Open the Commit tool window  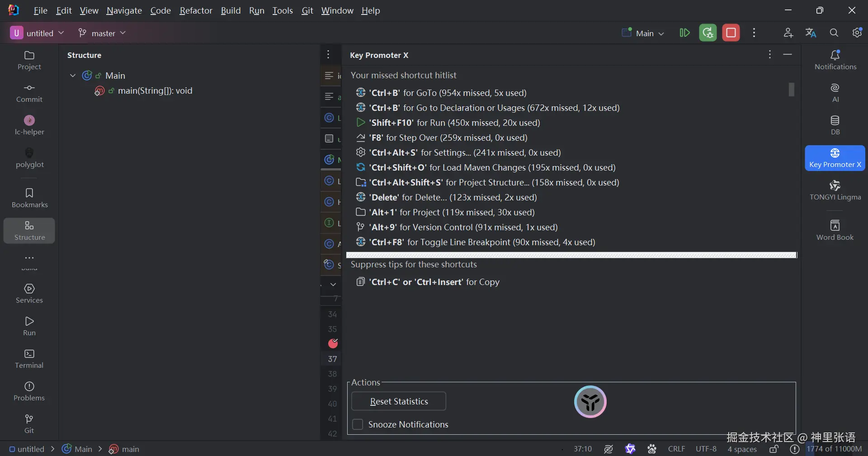[x=29, y=93]
